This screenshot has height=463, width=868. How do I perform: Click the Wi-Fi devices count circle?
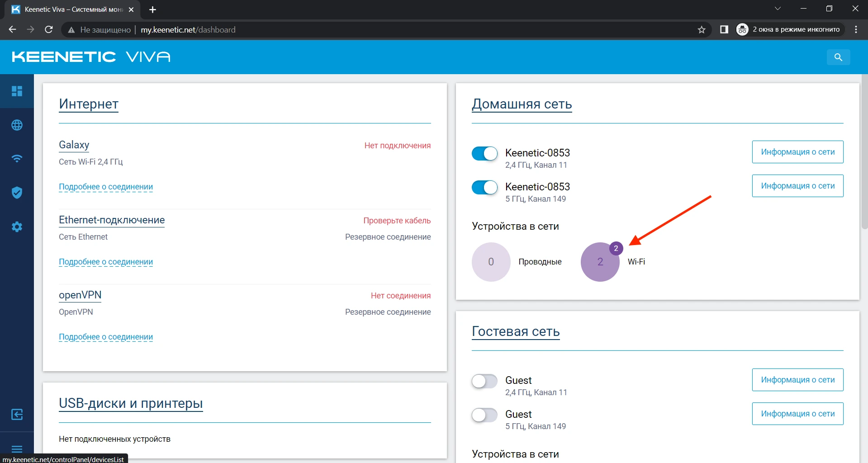pos(600,262)
